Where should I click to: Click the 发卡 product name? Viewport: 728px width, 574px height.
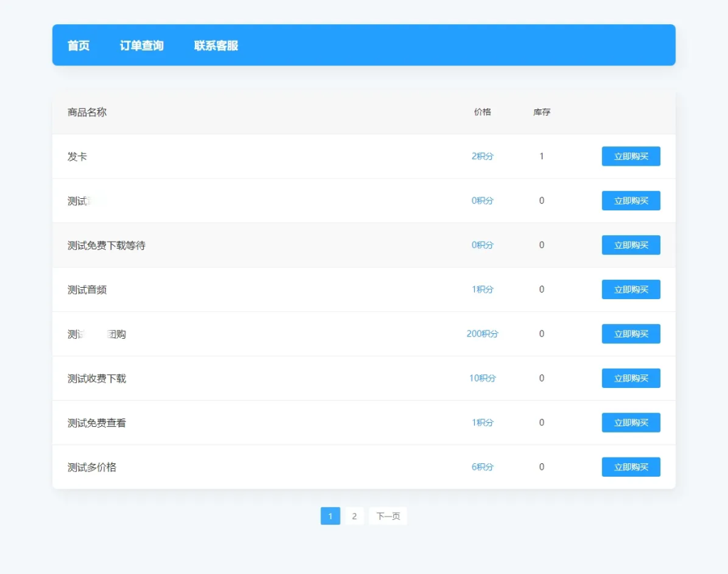click(77, 156)
